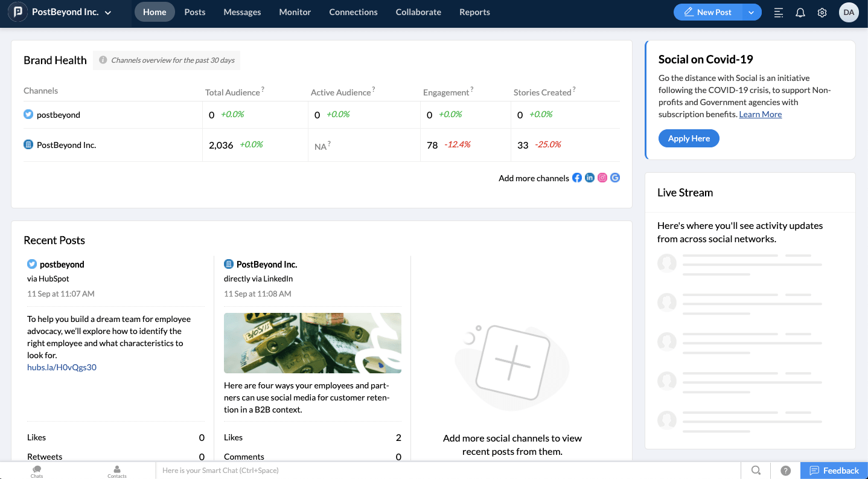868x479 pixels.
Task: Click the New Post button
Action: [708, 12]
